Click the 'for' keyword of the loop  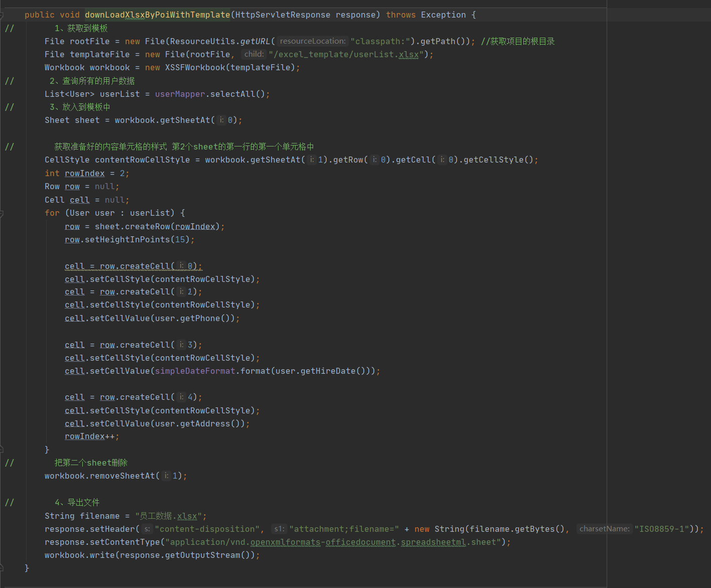pos(52,213)
